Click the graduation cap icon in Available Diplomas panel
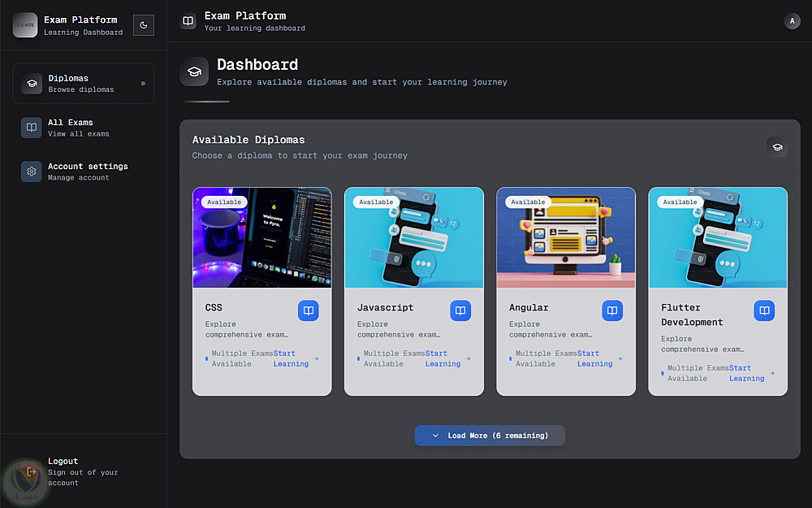The height and width of the screenshot is (508, 812). tap(777, 147)
